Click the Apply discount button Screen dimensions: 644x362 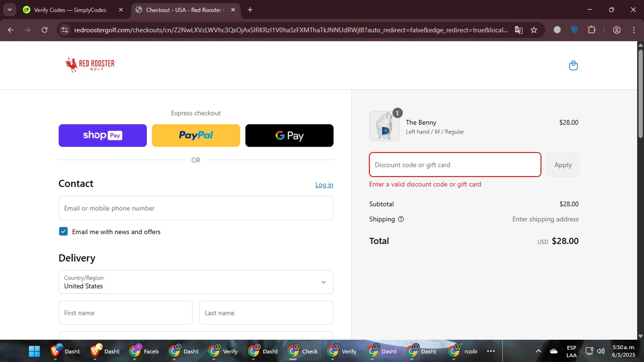563,164
